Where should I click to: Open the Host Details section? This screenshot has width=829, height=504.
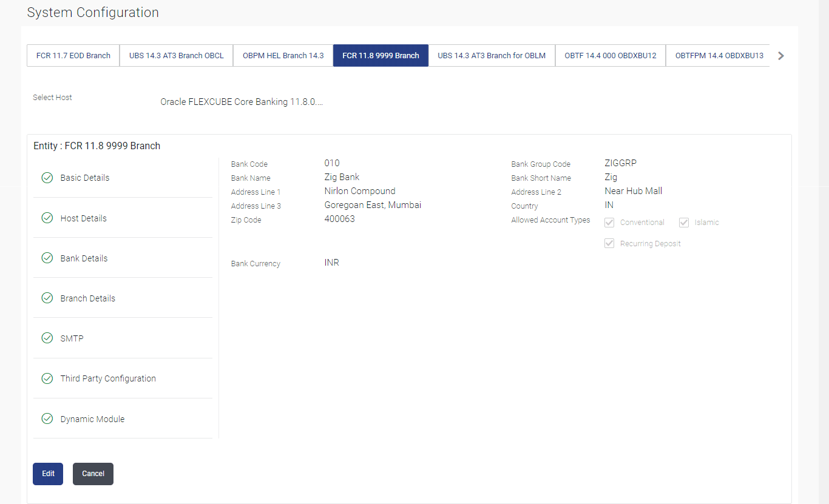[123, 218]
